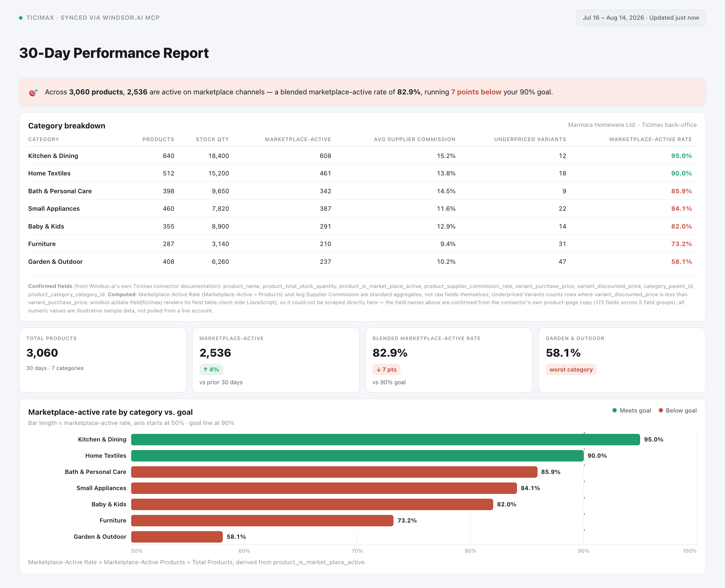The image size is (725, 588).
Task: Click the Home Textiles table row name
Action: point(50,173)
